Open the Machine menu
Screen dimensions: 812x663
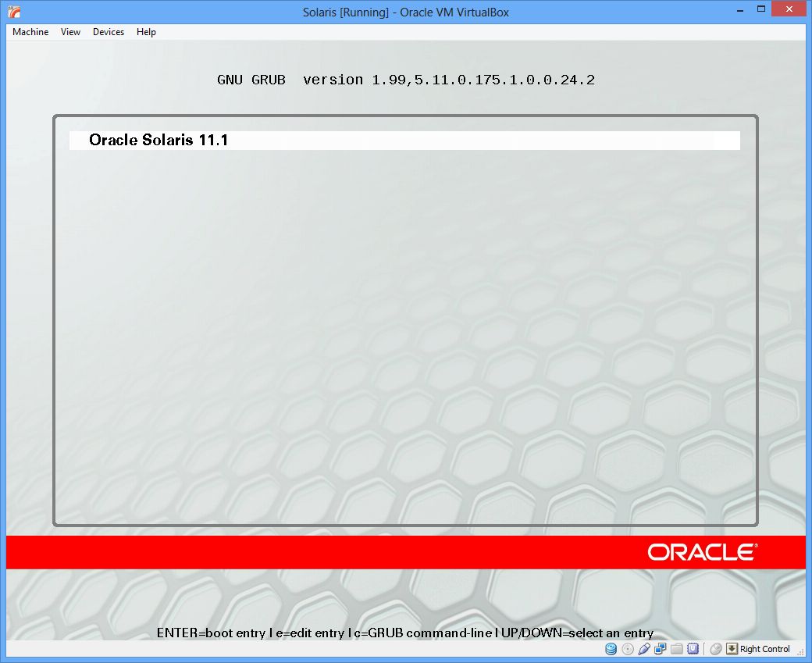30,31
